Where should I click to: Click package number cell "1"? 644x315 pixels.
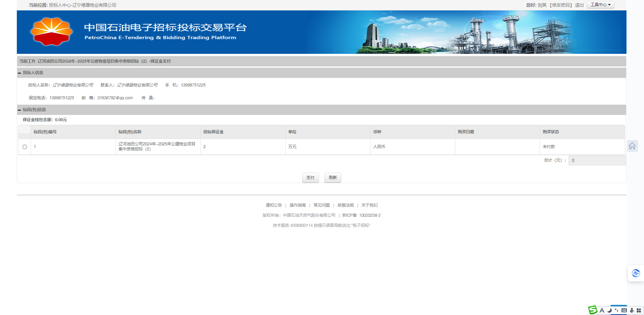[73, 147]
